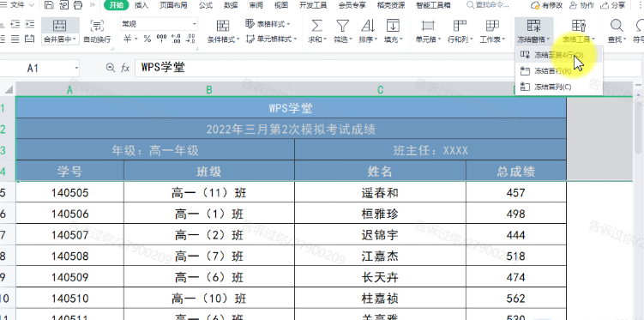
Task: Expand the 合并居中 dropdown arrow
Action: click(x=75, y=39)
